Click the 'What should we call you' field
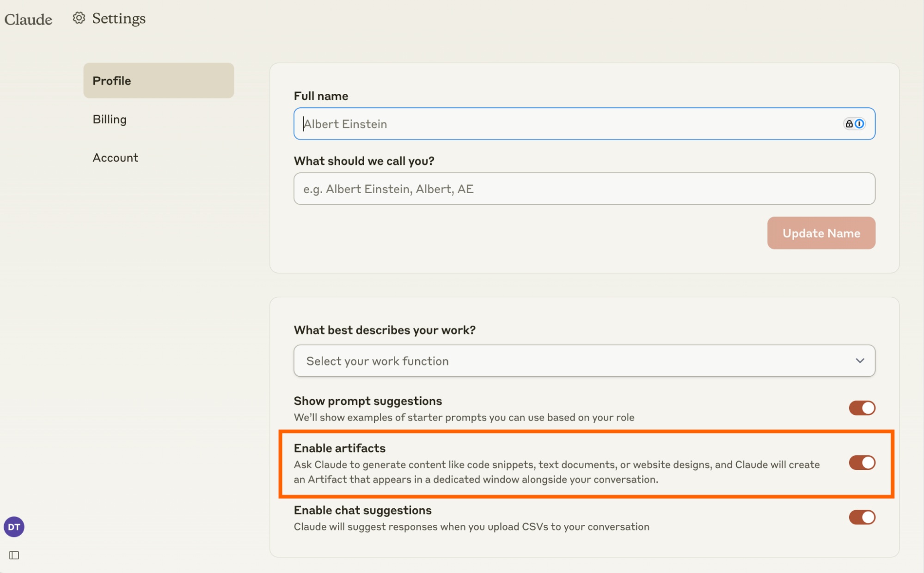Viewport: 924px width, 573px height. (x=584, y=189)
